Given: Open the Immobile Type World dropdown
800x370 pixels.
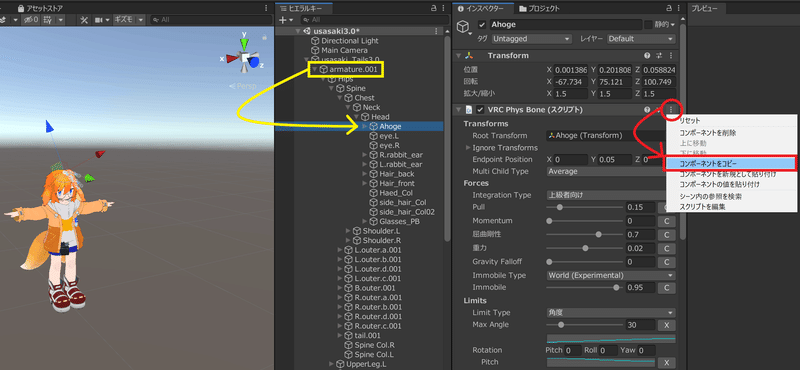Looking at the screenshot, I should (x=611, y=276).
